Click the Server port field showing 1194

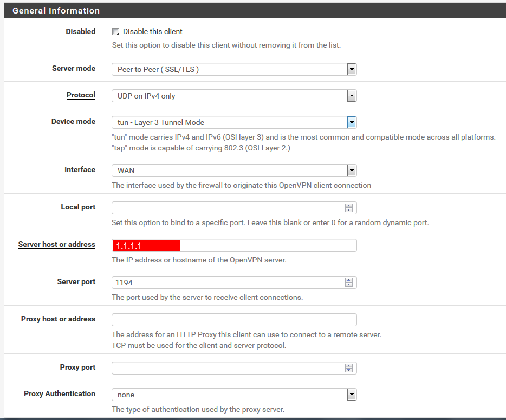pyautogui.click(x=228, y=283)
